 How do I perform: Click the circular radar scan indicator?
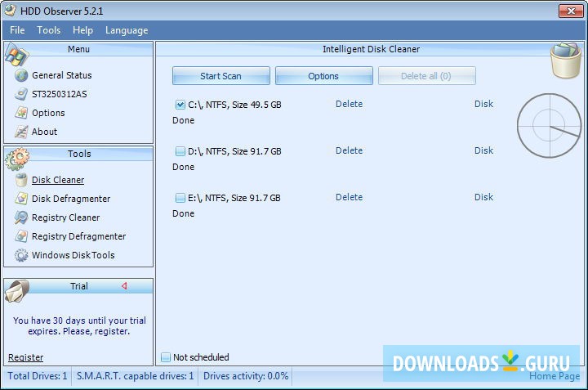click(550, 125)
